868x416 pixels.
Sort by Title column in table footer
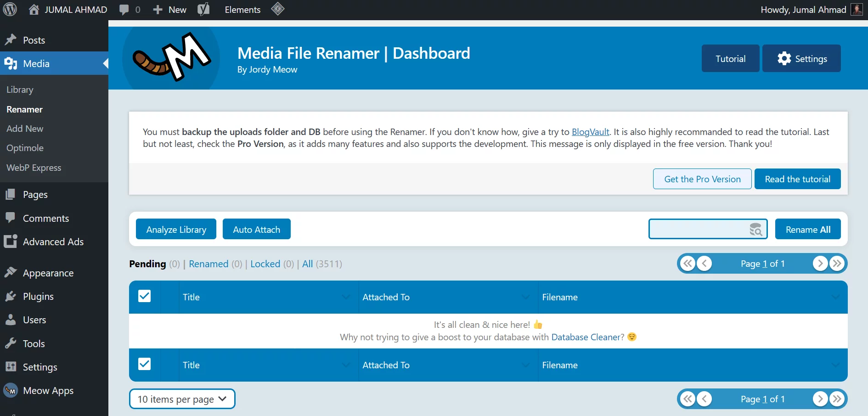point(269,365)
